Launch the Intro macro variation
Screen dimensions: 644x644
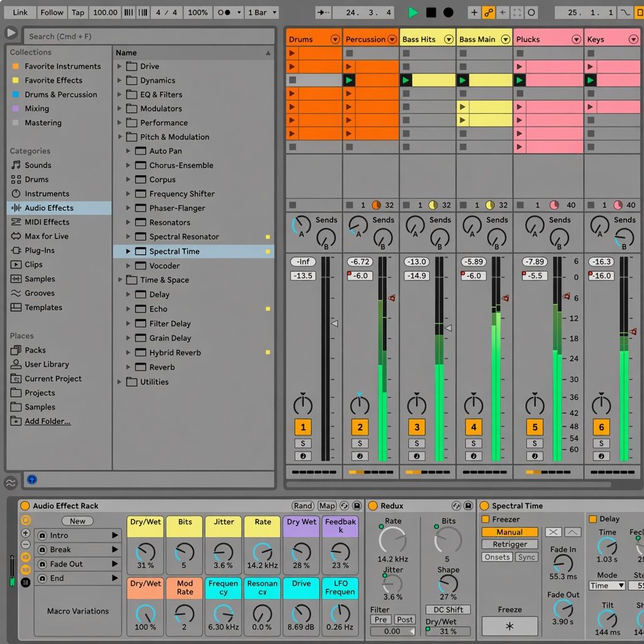point(115,536)
